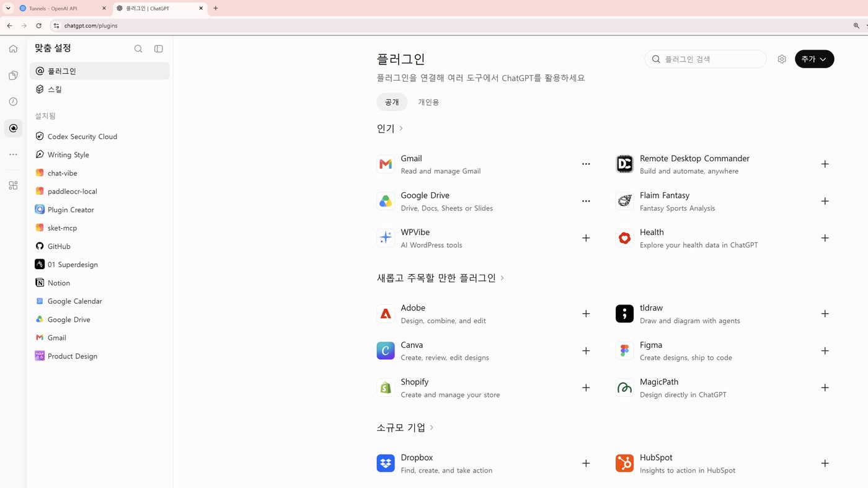This screenshot has width=868, height=488.
Task: Open Codex Security Cloud installed plugin
Action: pos(99,136)
